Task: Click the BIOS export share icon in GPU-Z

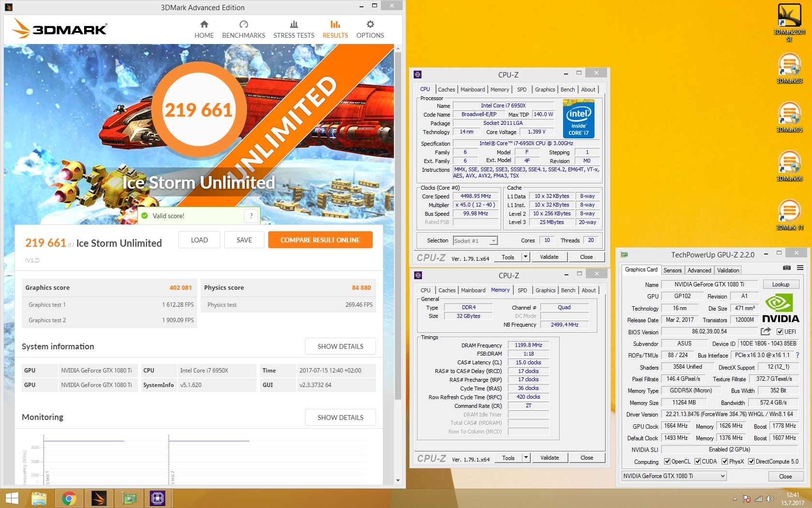Action: 766,331
